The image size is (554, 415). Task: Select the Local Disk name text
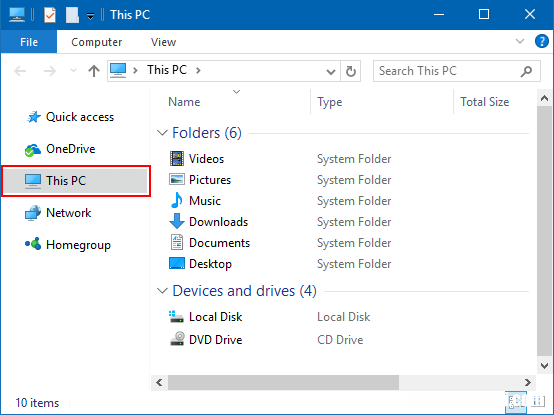(x=216, y=317)
